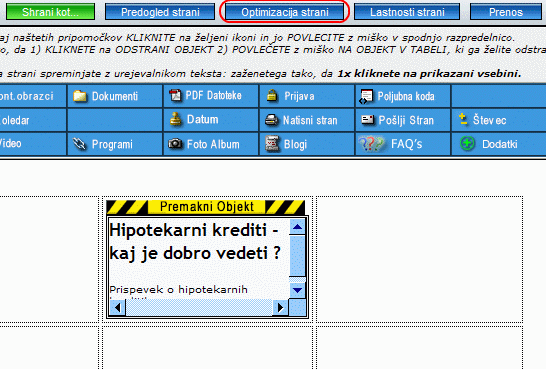The width and height of the screenshot is (546, 369).
Task: Select the Programi tool icon
Action: click(80, 144)
